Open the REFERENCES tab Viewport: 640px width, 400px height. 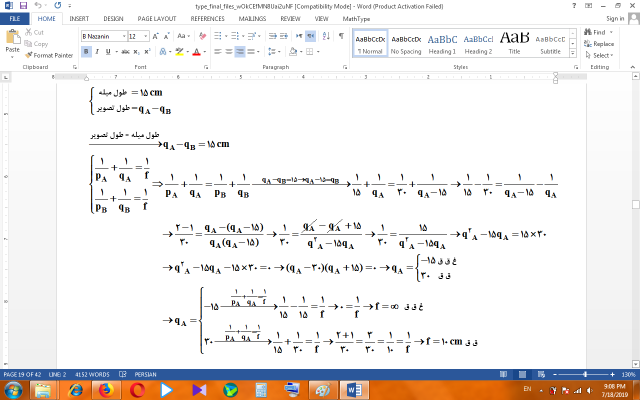(x=207, y=19)
